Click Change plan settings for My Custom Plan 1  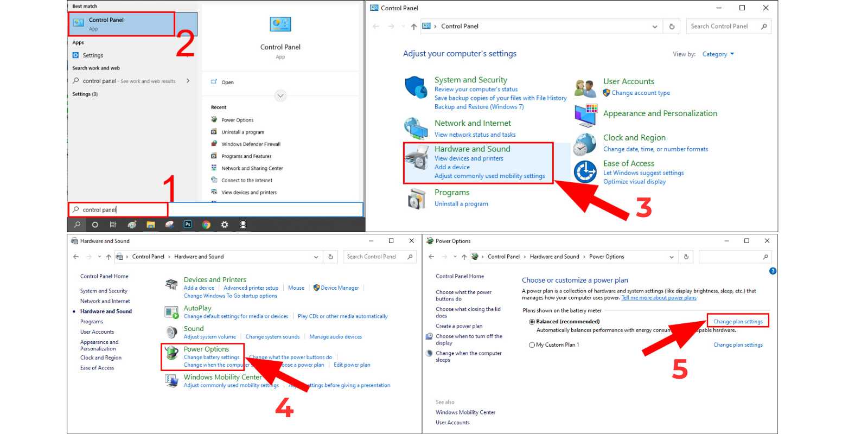point(738,345)
